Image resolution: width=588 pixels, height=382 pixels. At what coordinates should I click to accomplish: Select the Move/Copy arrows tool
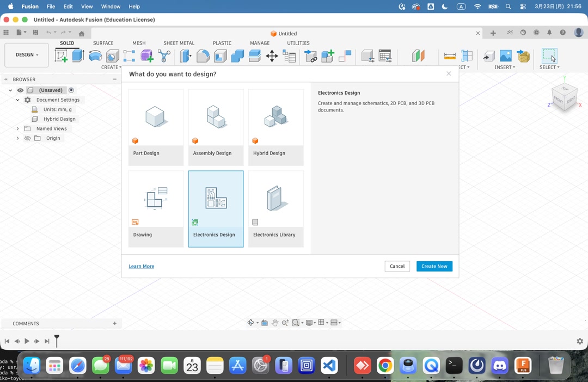coord(272,56)
